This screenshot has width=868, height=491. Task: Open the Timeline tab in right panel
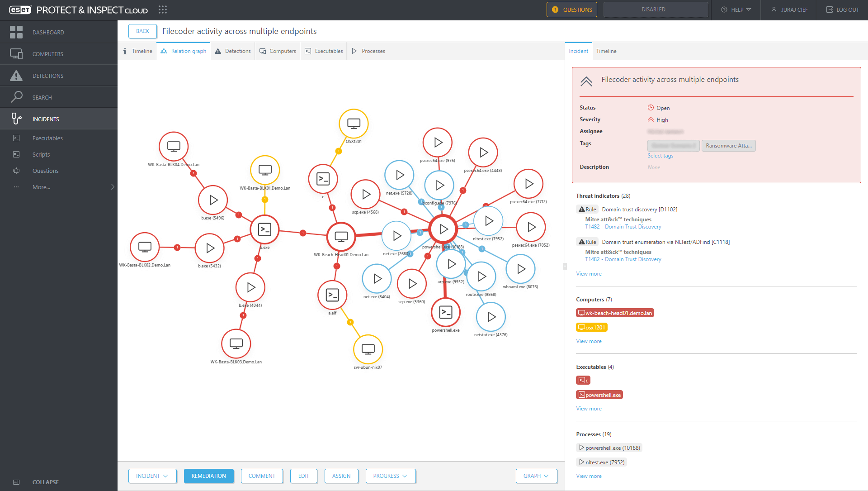[x=606, y=51]
